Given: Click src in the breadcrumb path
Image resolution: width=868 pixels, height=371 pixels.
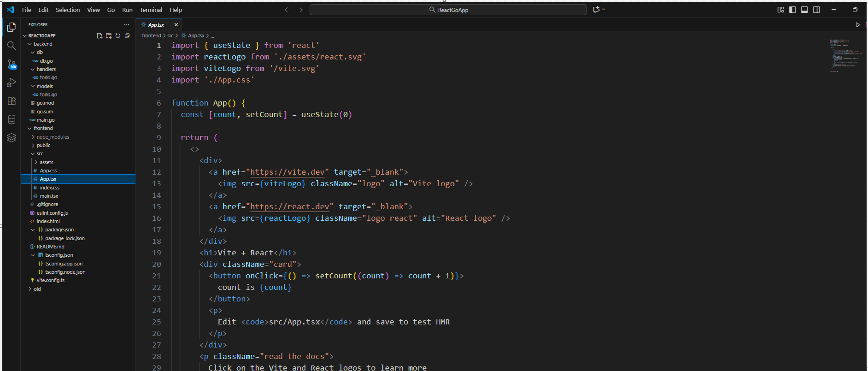Looking at the screenshot, I should (170, 35).
